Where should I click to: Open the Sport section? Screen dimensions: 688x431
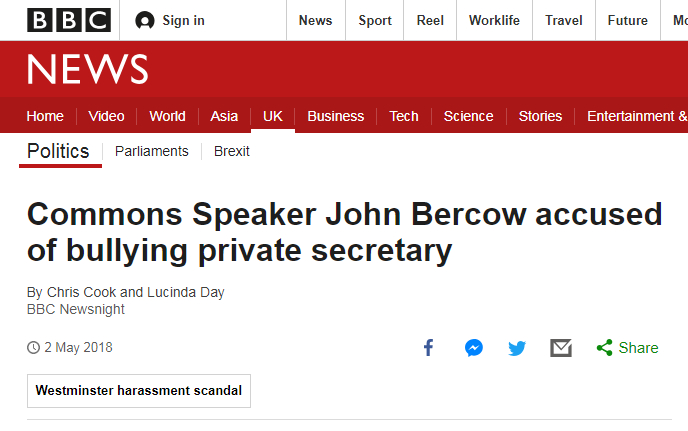377,21
